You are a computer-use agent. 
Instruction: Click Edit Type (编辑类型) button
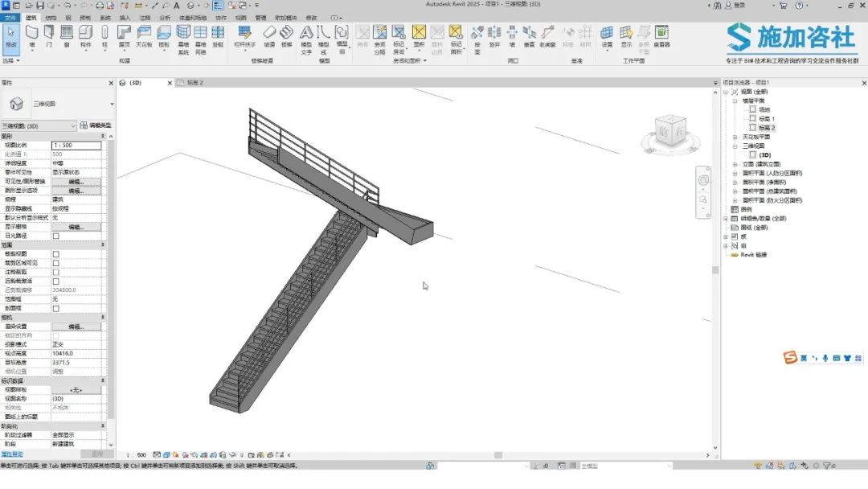(x=96, y=125)
